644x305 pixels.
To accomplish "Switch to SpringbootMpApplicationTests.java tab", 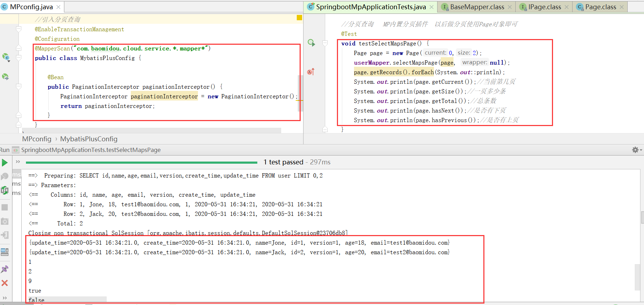I will tap(371, 7).
